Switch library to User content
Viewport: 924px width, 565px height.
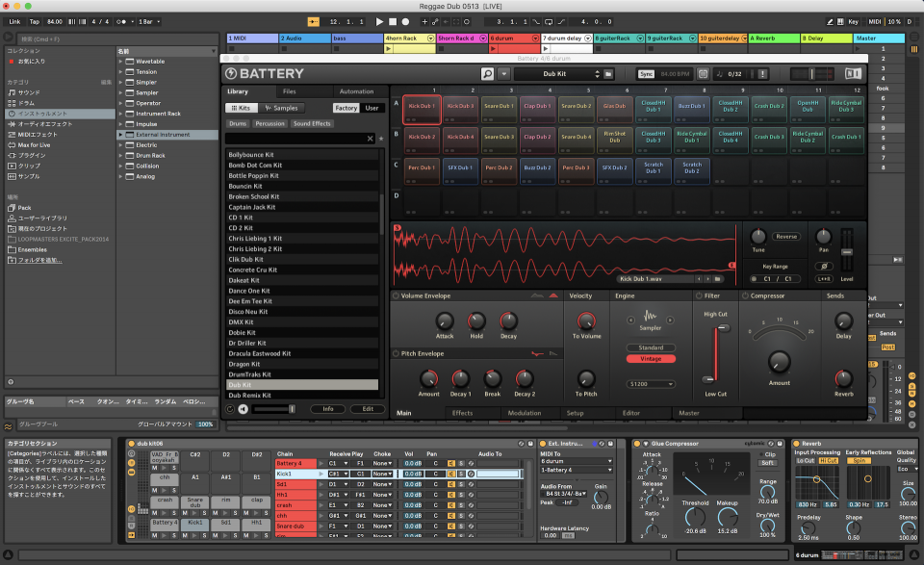(372, 108)
